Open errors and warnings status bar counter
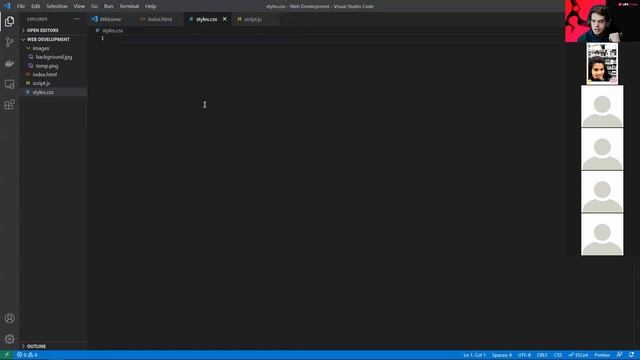The width and height of the screenshot is (640, 360). (x=27, y=355)
